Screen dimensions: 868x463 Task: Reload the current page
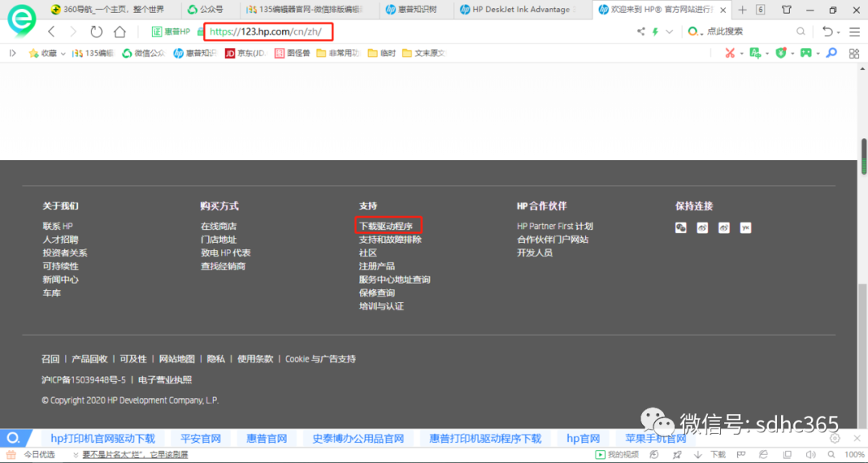click(x=96, y=31)
